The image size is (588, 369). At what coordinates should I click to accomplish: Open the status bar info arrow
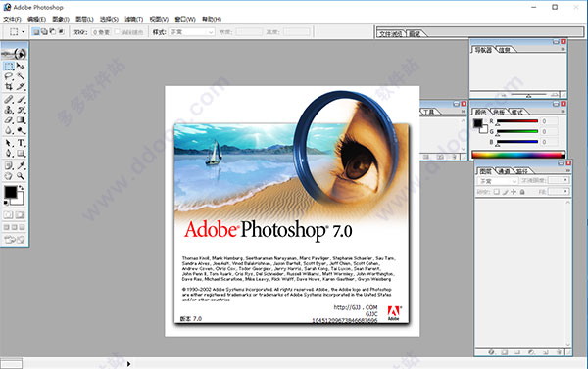coord(129,364)
